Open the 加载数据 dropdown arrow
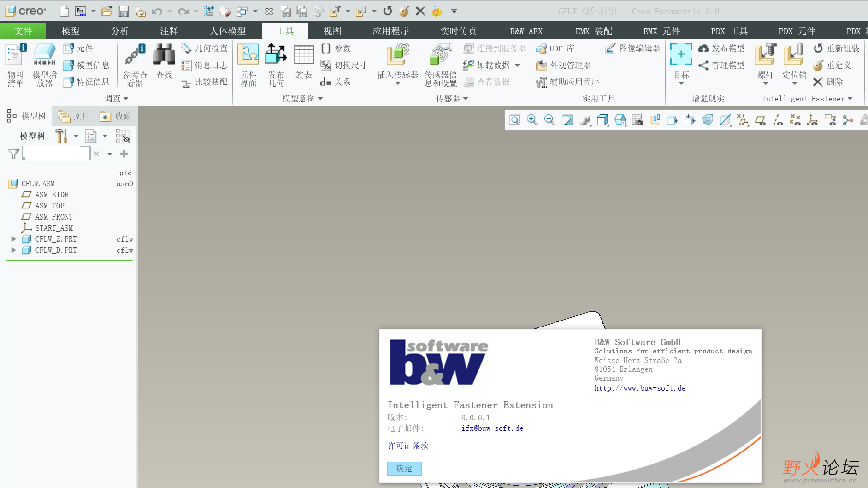The image size is (868, 488). click(x=517, y=65)
